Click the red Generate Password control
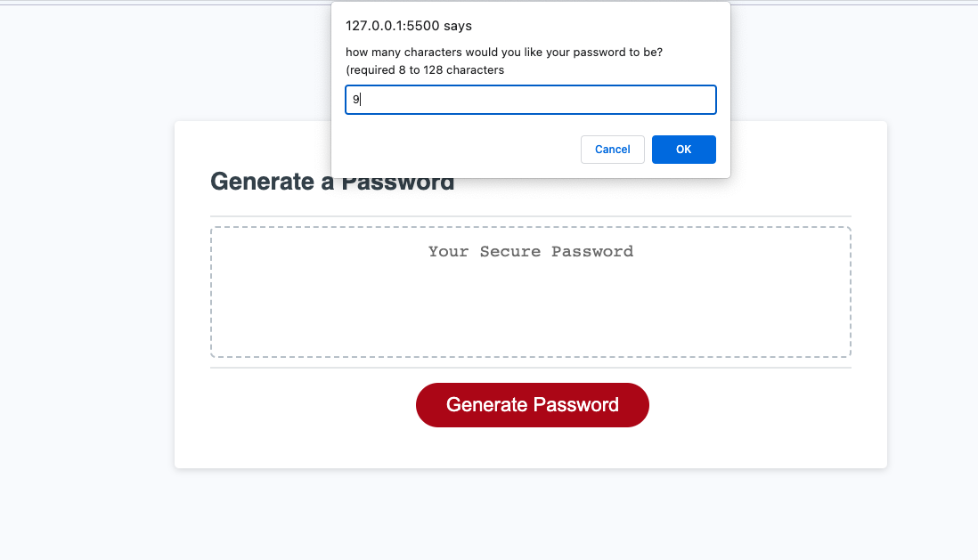978x560 pixels. click(x=532, y=404)
